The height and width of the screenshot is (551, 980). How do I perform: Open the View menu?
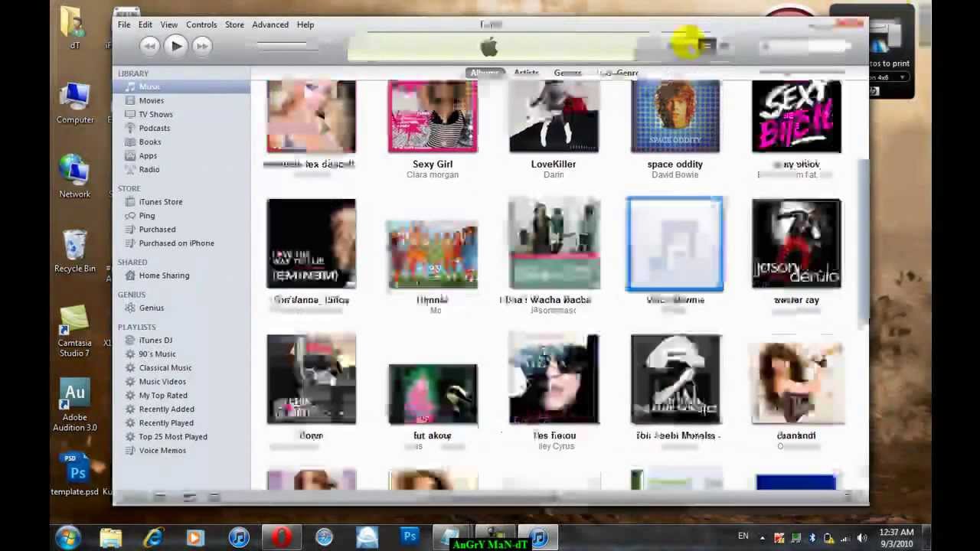[169, 24]
